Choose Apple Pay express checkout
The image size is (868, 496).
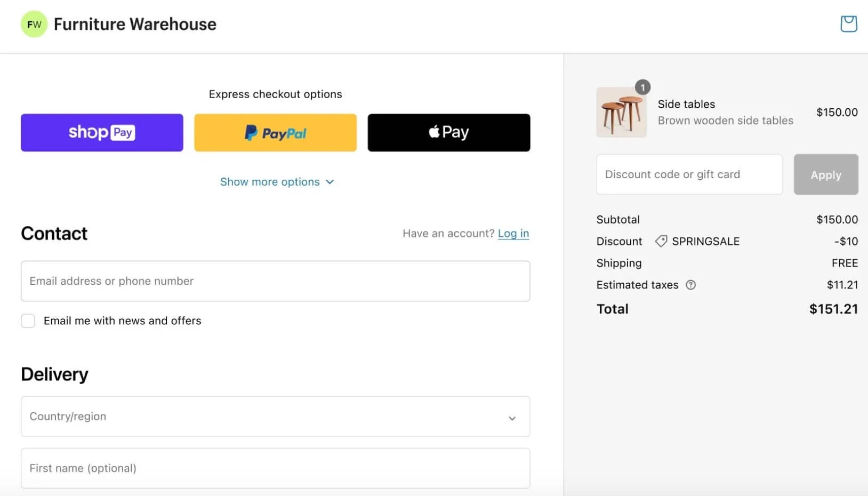(448, 133)
